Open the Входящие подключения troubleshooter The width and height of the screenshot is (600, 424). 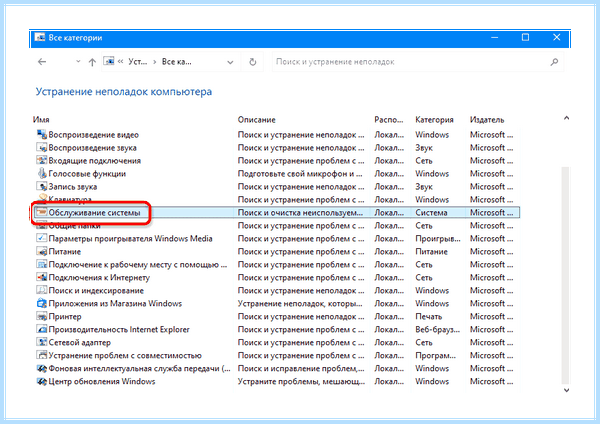95,161
